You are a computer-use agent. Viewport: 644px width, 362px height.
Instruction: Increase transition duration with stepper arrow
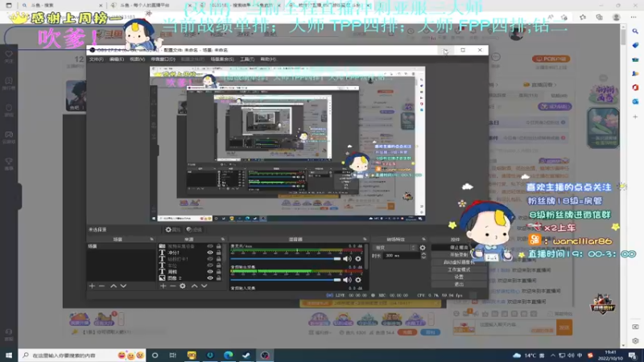pos(423,254)
